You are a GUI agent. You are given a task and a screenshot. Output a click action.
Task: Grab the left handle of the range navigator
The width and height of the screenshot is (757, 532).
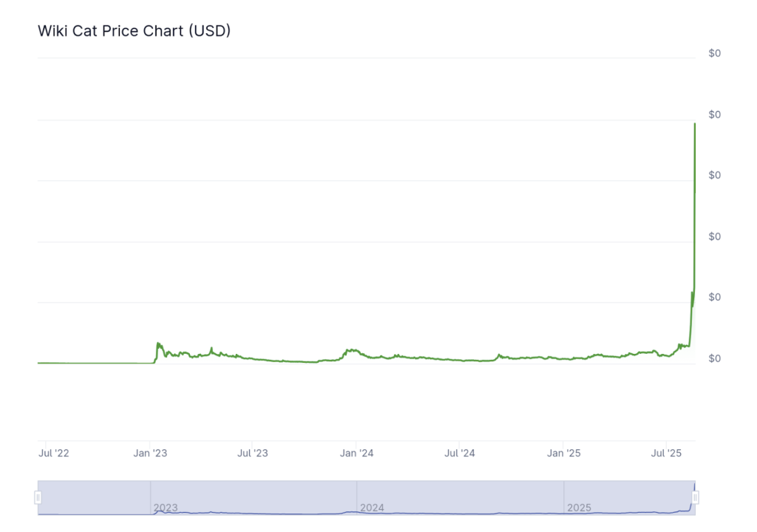38,498
